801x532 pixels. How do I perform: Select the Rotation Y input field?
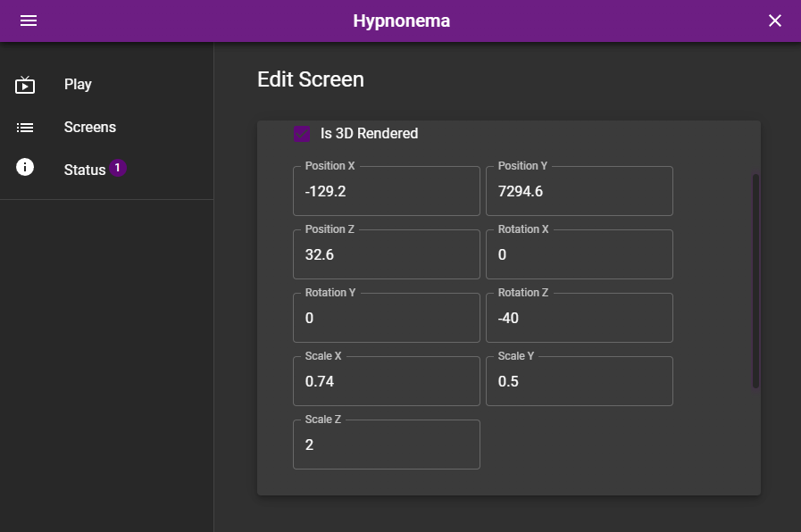387,318
